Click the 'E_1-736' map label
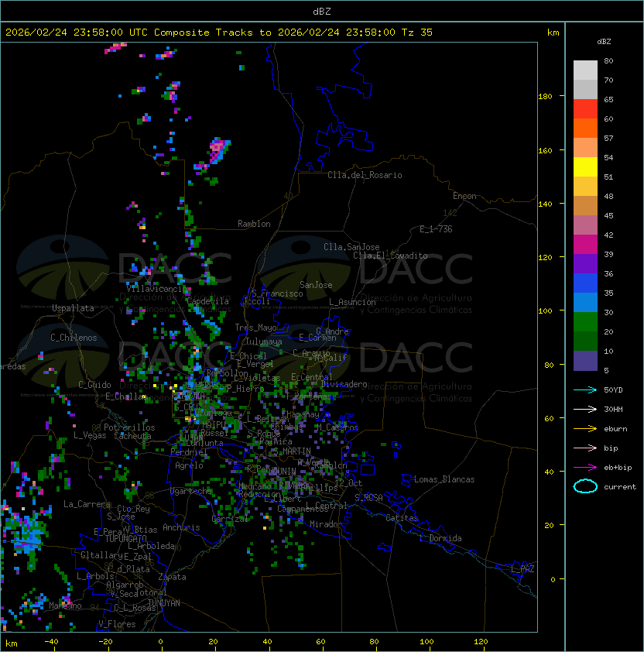This screenshot has width=644, height=652. tap(436, 229)
